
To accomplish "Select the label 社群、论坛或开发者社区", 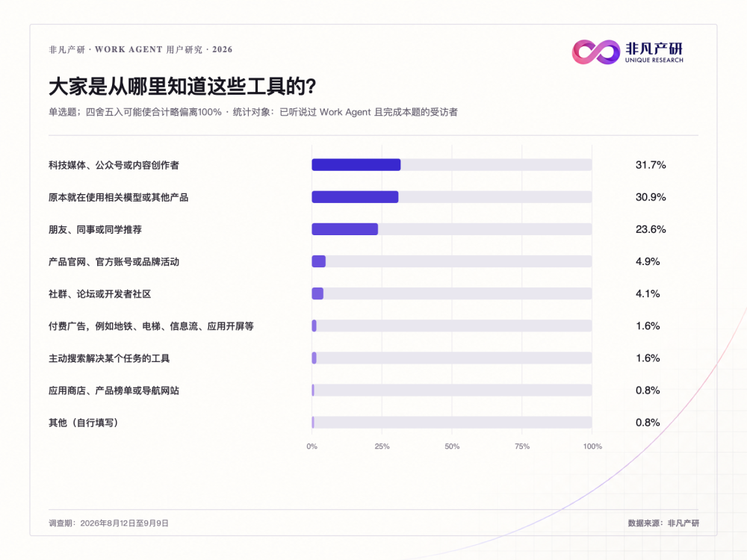I will pos(100,293).
